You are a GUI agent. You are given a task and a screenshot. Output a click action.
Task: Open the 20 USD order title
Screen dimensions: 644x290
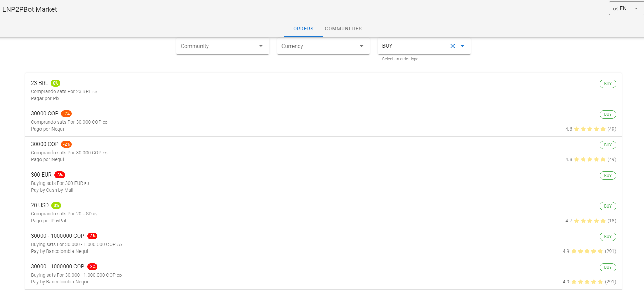coord(40,205)
